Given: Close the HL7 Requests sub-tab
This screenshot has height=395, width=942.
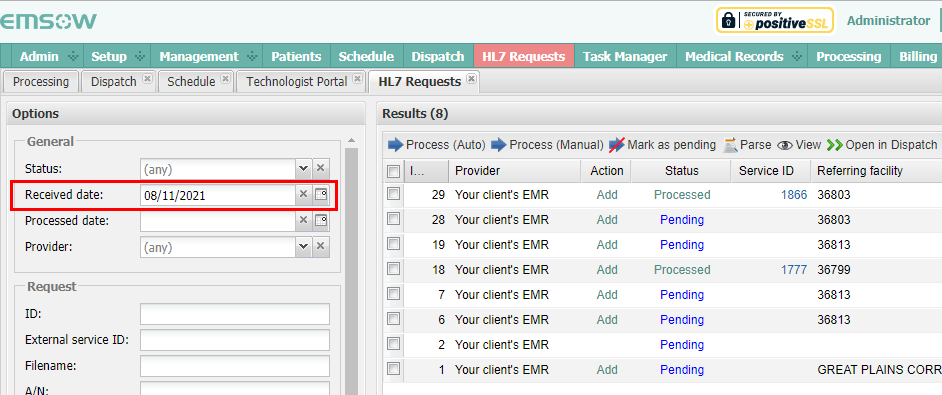Looking at the screenshot, I should pyautogui.click(x=472, y=78).
